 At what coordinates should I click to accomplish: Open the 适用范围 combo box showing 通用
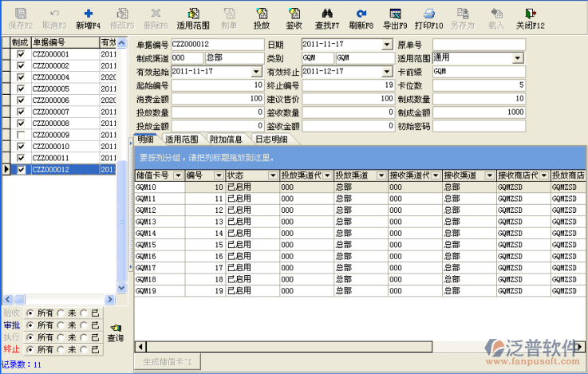click(518, 58)
